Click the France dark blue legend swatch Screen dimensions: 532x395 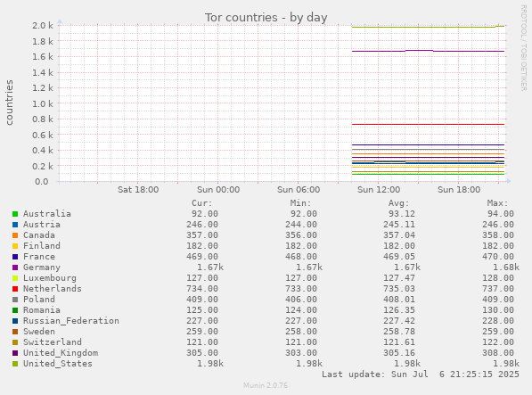coord(15,257)
